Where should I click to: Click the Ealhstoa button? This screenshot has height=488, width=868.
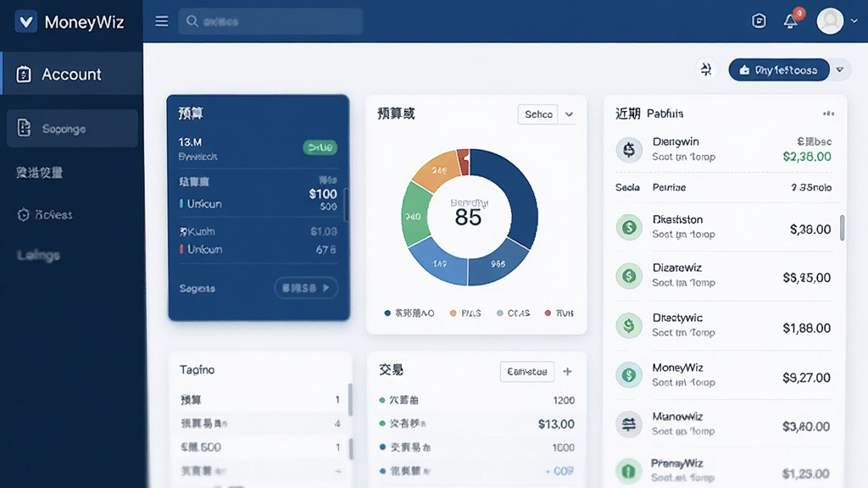coord(527,371)
